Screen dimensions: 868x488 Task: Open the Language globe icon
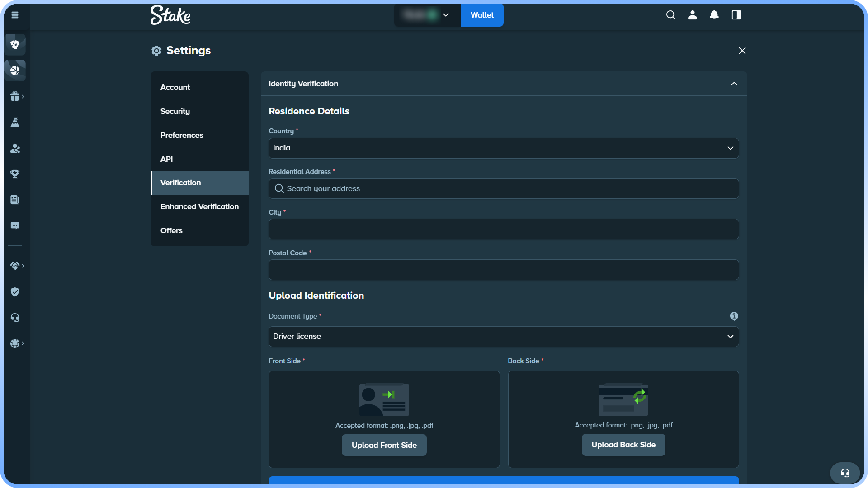click(15, 343)
